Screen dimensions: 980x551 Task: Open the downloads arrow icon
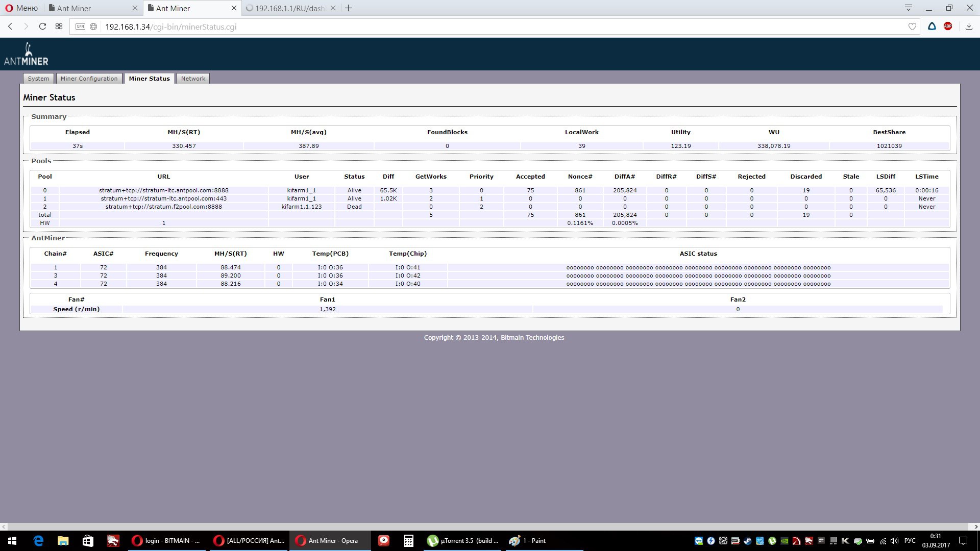pyautogui.click(x=969, y=27)
